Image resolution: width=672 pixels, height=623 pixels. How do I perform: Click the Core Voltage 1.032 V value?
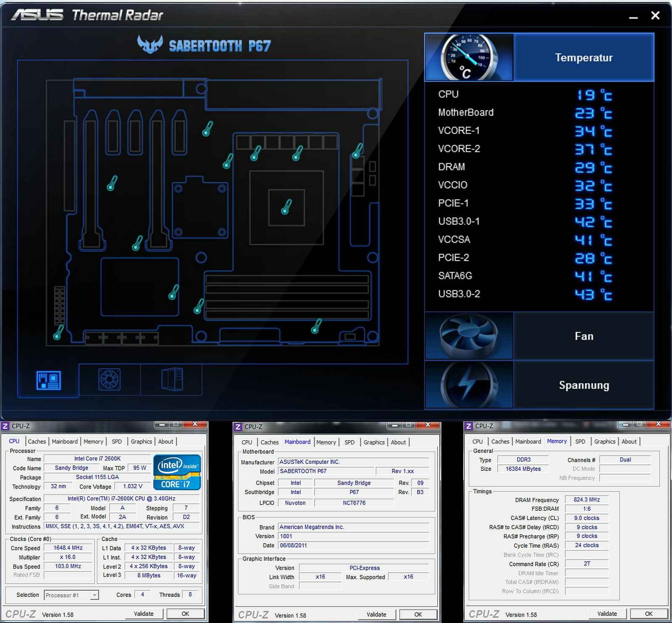(x=133, y=486)
